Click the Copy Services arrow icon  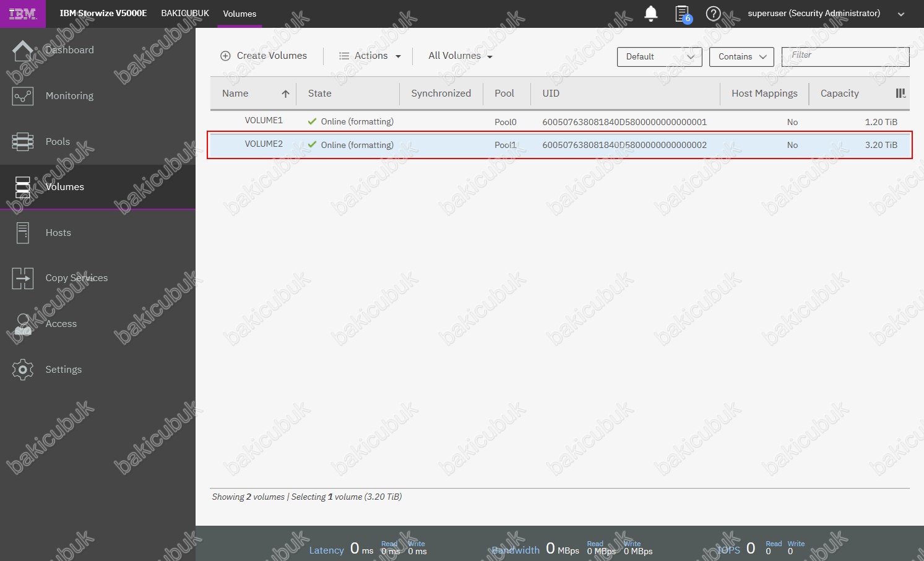point(23,279)
